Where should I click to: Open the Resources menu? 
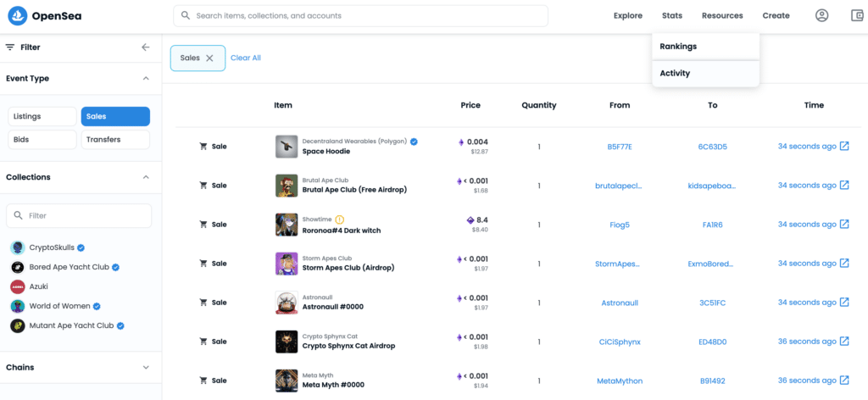[722, 15]
